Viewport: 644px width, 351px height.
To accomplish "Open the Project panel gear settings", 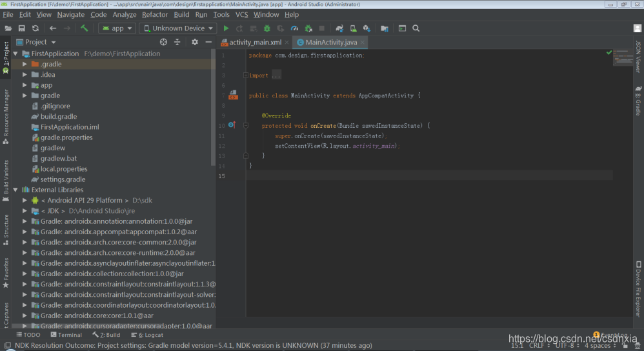I will click(x=195, y=42).
